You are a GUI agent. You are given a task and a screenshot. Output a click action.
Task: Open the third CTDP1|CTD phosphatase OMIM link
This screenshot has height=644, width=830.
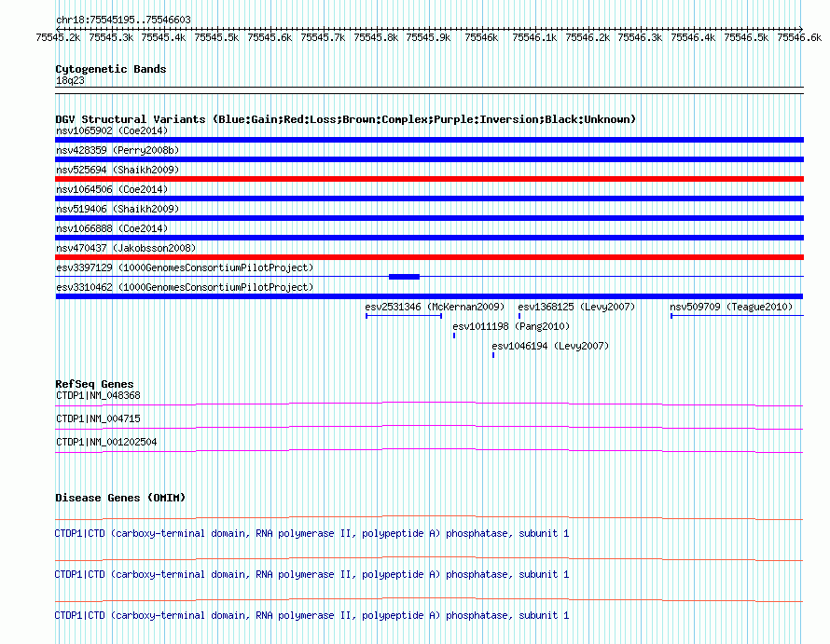311,615
